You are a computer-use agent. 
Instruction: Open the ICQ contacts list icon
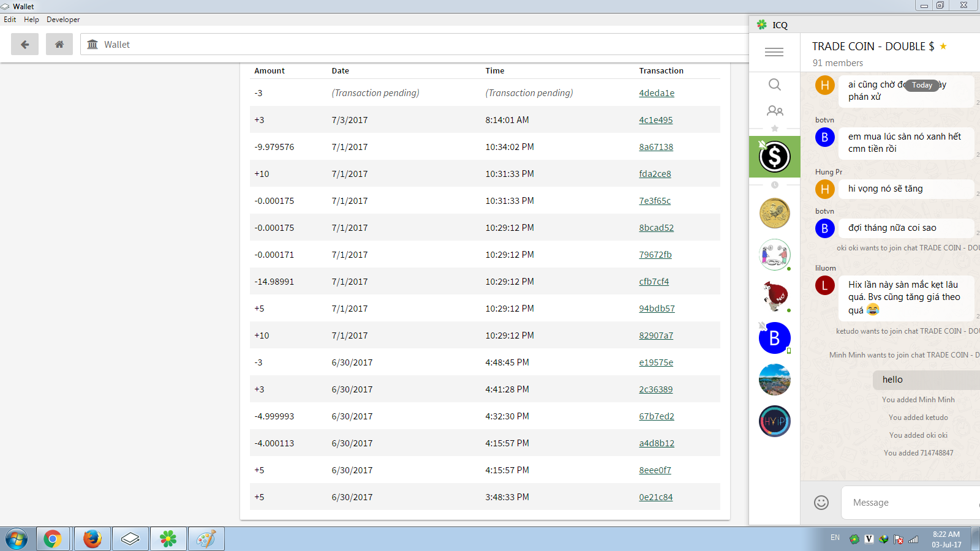point(774,111)
